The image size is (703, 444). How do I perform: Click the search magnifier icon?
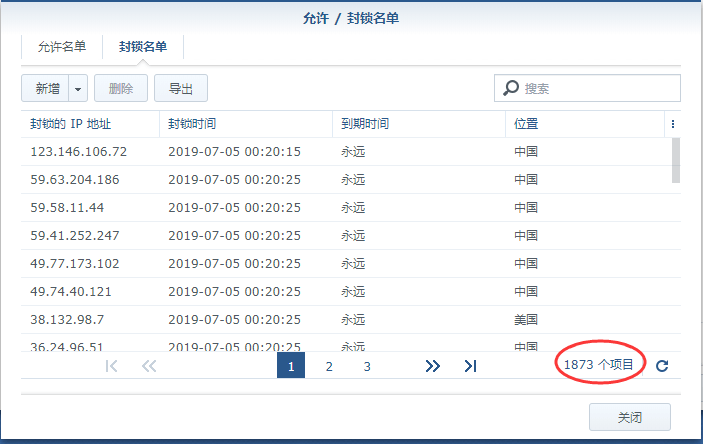pyautogui.click(x=511, y=88)
